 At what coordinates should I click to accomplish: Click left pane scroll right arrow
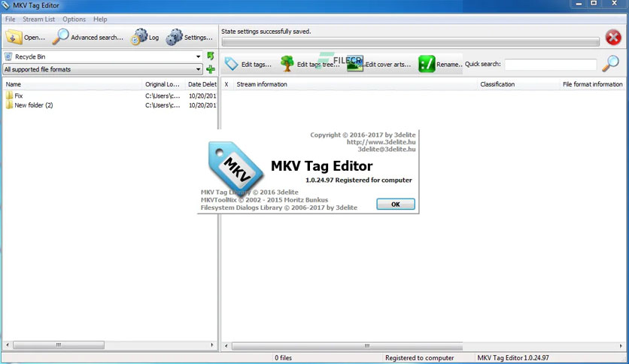[212, 344]
